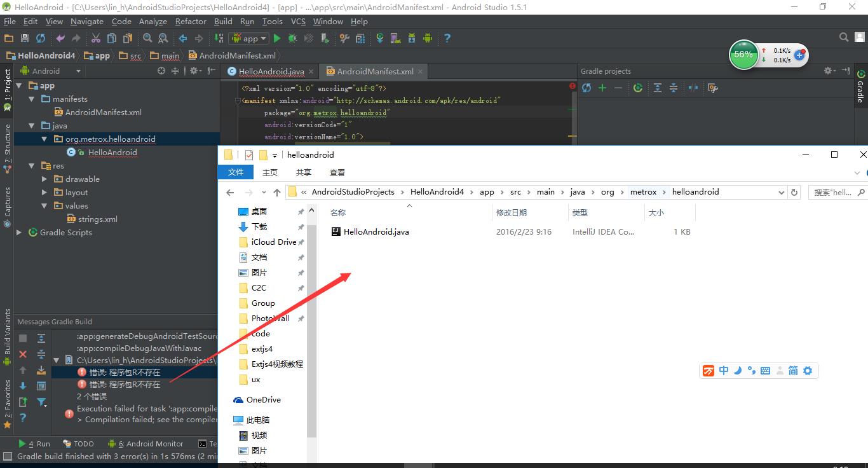Open the TODO tool window
The width and height of the screenshot is (868, 468).
click(79, 444)
